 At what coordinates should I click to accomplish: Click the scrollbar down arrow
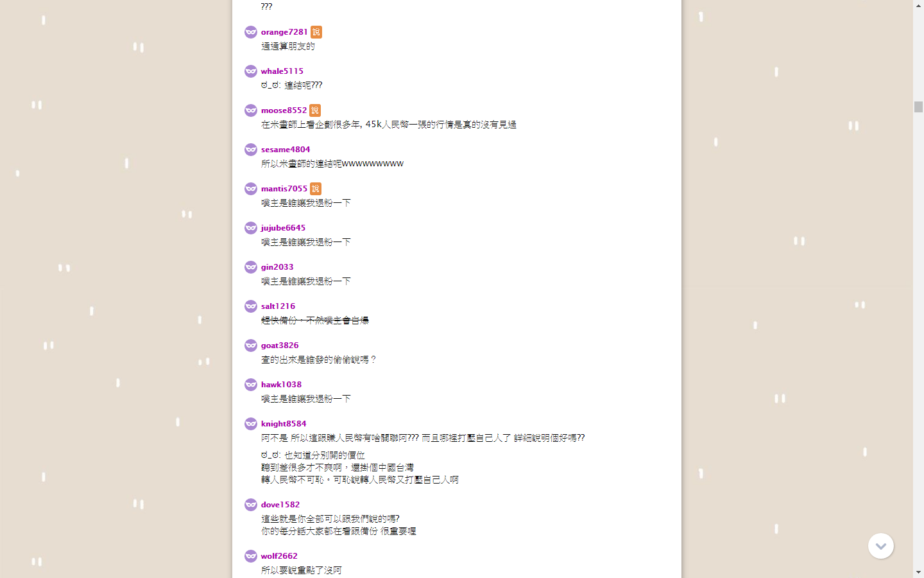pos(918,572)
